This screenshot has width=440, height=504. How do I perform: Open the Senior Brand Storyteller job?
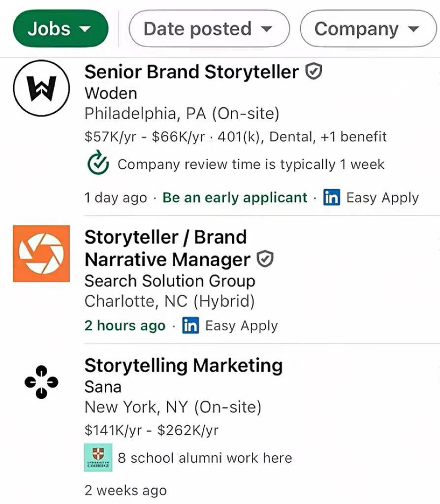point(191,72)
